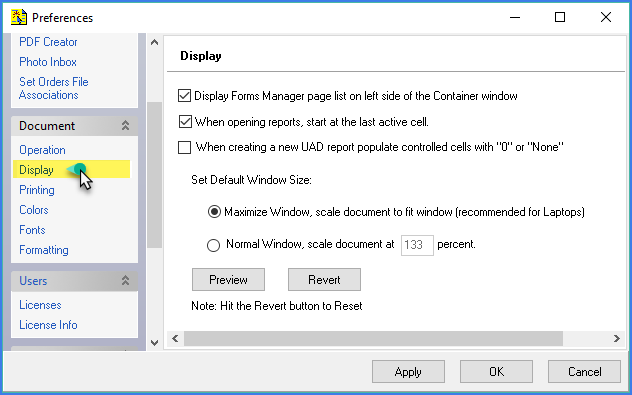The image size is (632, 395).
Task: Click sidebar scrollbar down arrow
Action: [154, 343]
